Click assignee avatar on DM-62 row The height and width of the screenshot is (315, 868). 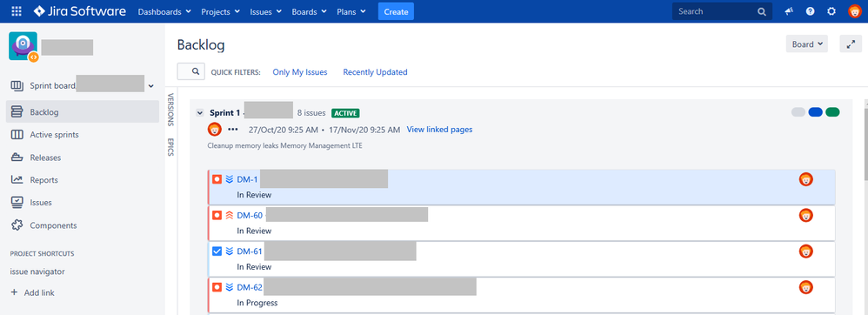(806, 287)
